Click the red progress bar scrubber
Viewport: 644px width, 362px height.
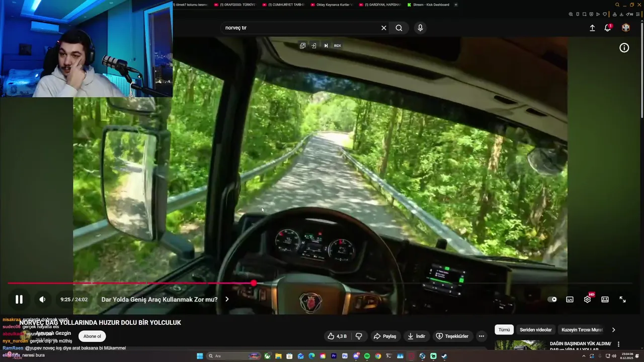pos(254,284)
